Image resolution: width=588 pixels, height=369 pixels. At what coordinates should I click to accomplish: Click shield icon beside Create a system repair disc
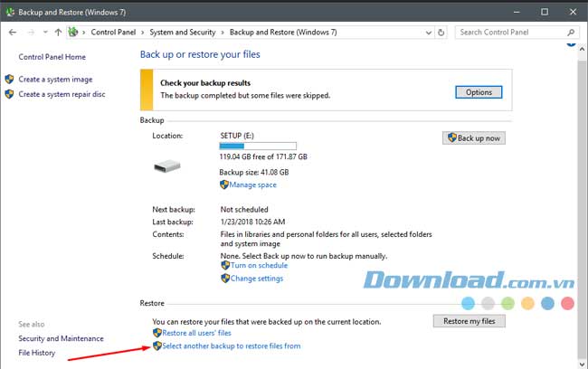point(9,94)
